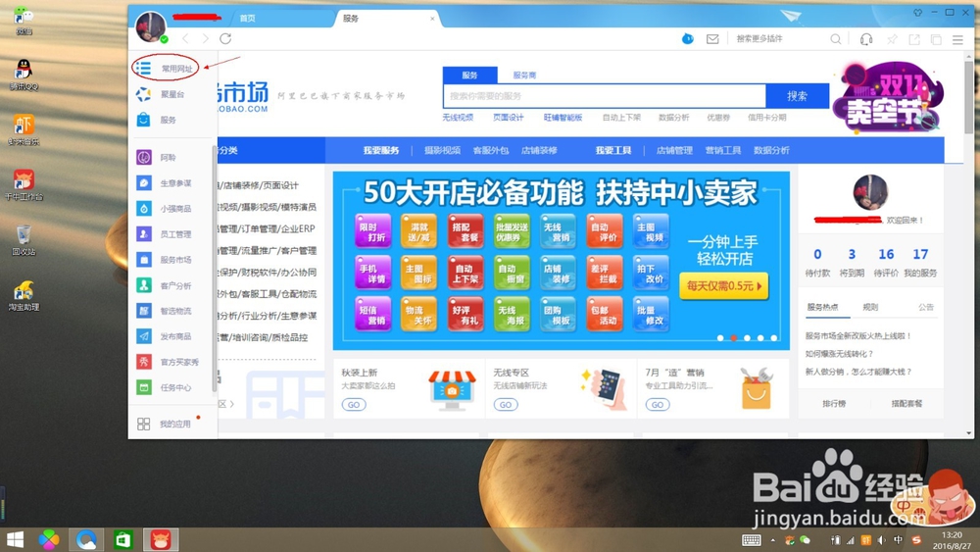Viewport: 980px width, 552px height.
Task: Launch 发布商品 from the sidebar
Action: click(x=165, y=336)
